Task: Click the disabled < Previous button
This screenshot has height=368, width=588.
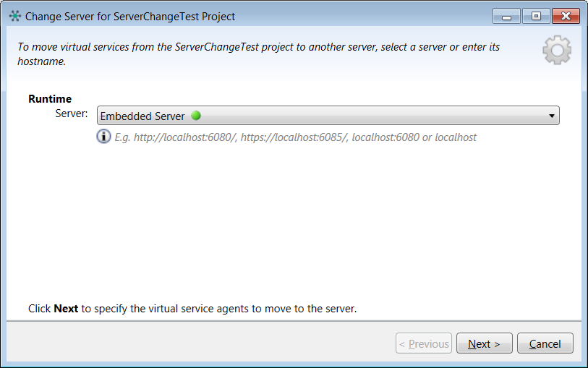Action: pyautogui.click(x=424, y=344)
